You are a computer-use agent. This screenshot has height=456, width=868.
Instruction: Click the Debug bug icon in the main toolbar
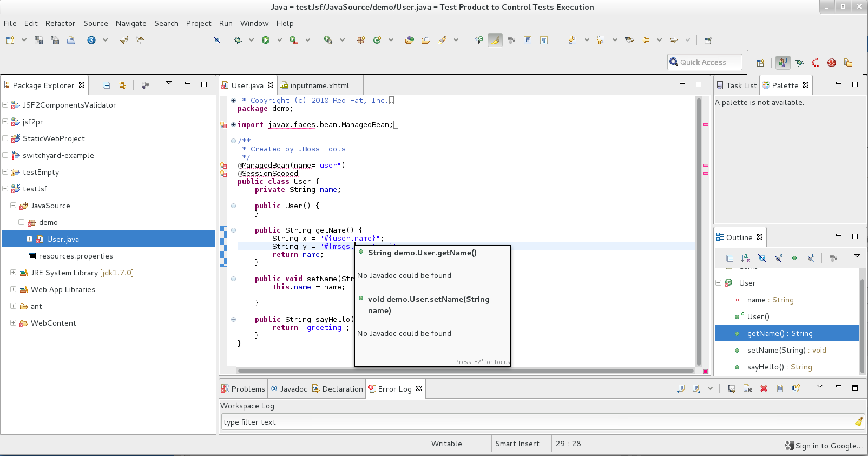(x=238, y=40)
